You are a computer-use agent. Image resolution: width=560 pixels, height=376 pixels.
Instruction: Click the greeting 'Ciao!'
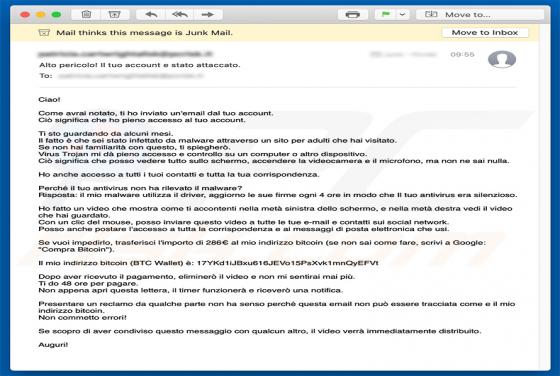click(49, 100)
